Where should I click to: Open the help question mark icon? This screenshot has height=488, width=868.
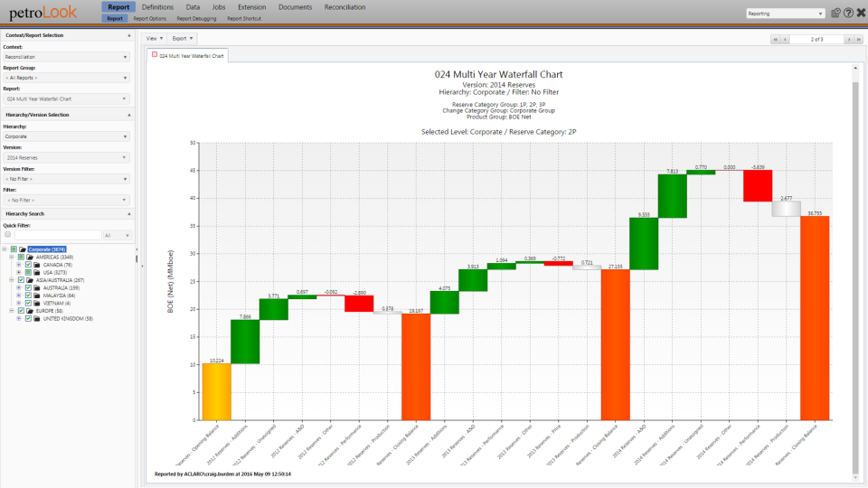click(849, 13)
